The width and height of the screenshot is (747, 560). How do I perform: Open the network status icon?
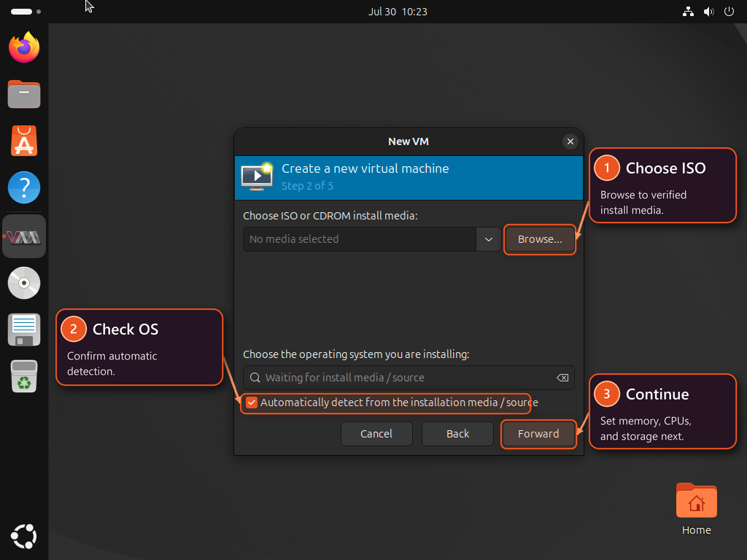point(688,12)
